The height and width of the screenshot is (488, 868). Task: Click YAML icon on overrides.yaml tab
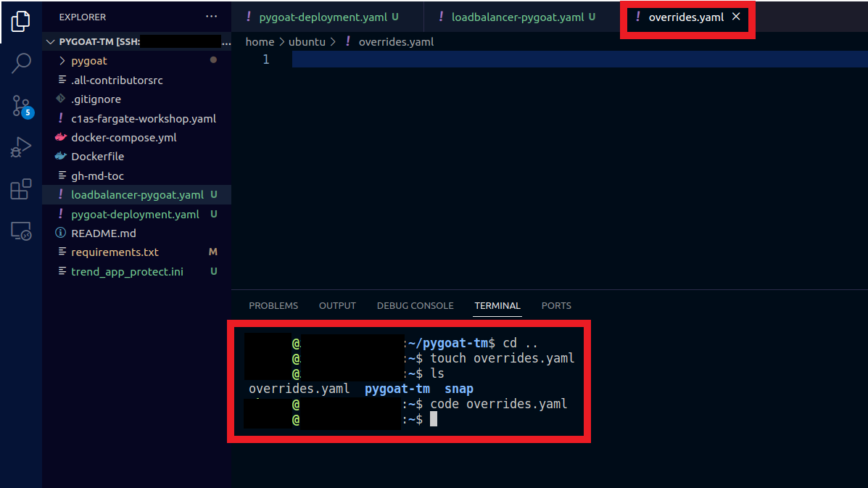pyautogui.click(x=637, y=17)
